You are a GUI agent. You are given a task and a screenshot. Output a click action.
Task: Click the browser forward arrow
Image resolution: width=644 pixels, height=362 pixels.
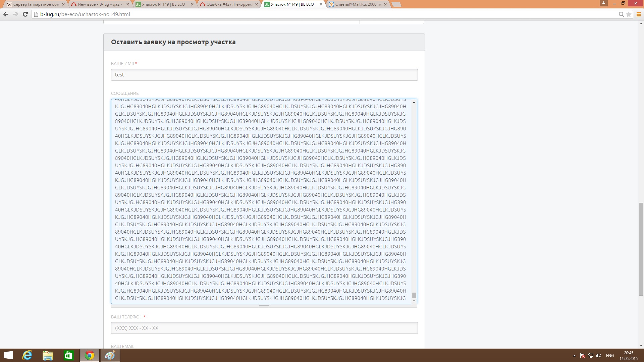pyautogui.click(x=15, y=14)
